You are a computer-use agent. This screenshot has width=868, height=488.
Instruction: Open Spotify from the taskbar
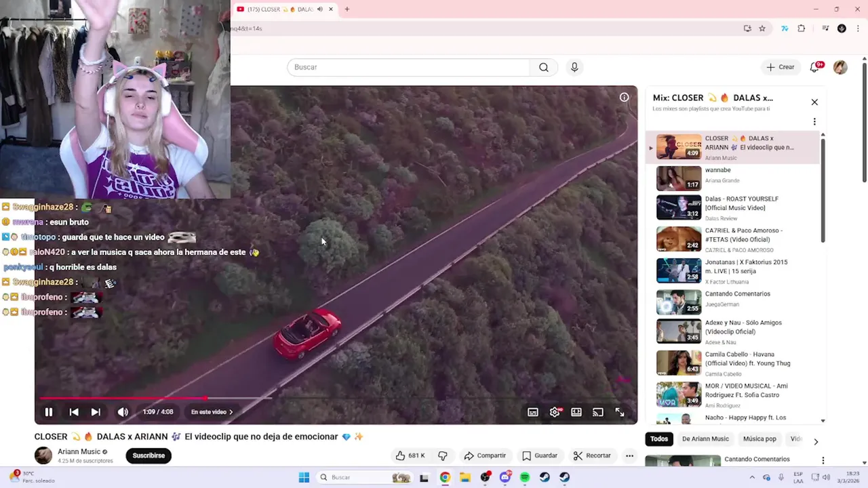point(525,477)
